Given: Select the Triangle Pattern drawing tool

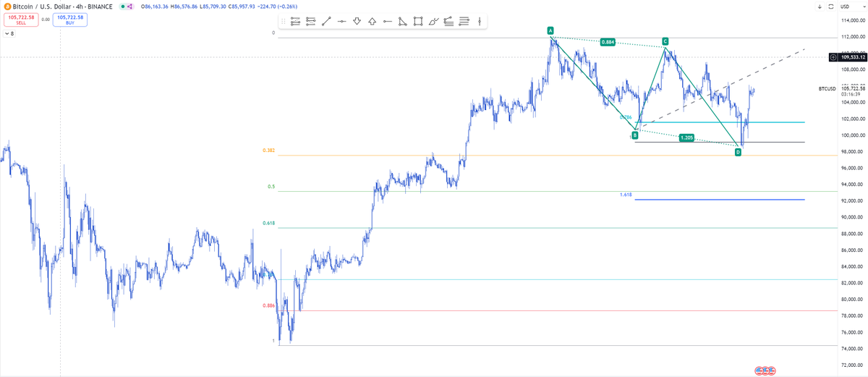Looking at the screenshot, I should 402,22.
